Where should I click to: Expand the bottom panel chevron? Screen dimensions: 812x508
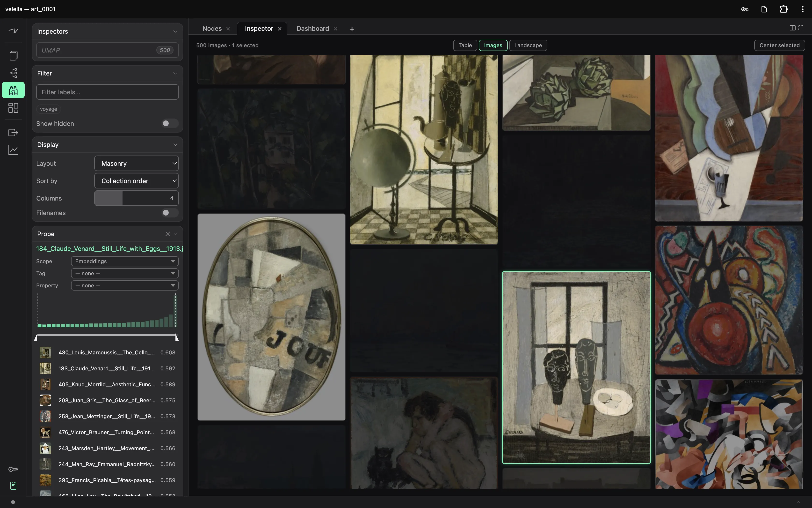[798, 502]
